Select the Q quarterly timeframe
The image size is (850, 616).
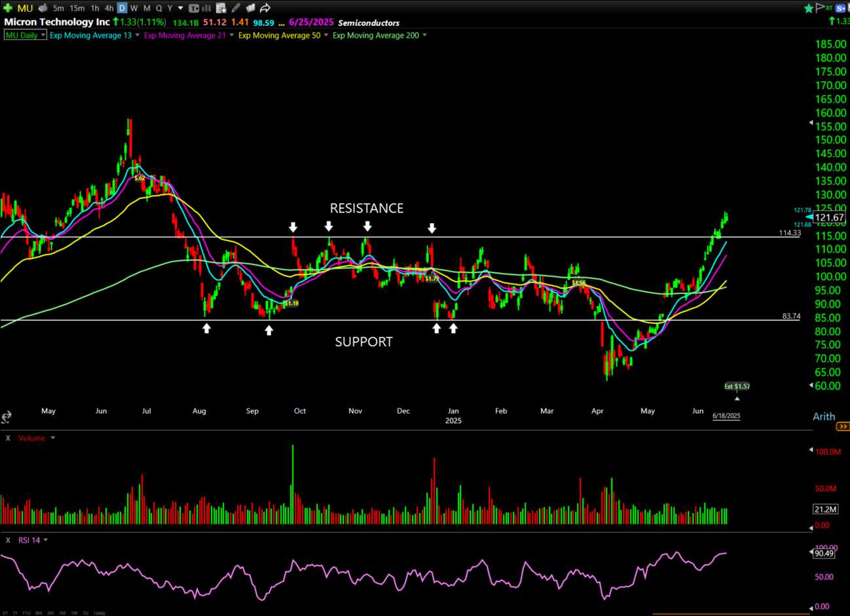158,8
